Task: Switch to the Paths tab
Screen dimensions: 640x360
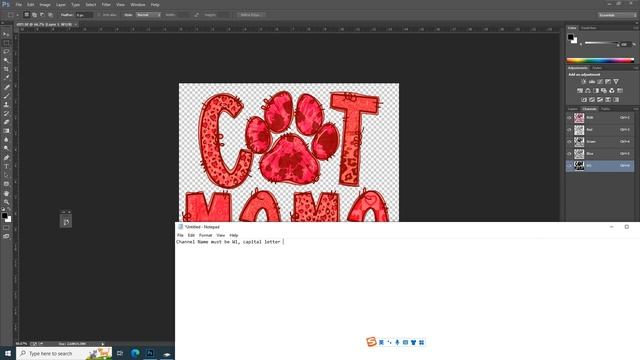Action: [606, 109]
